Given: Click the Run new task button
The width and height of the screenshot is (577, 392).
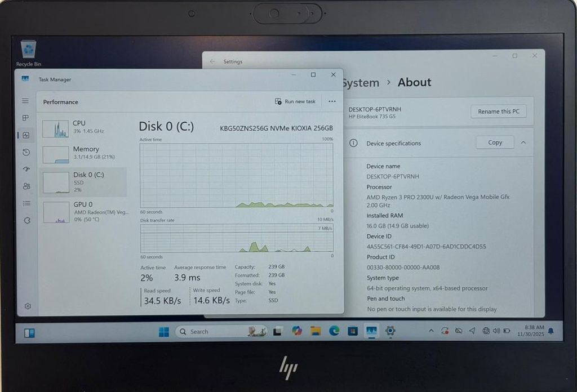Looking at the screenshot, I should 295,101.
